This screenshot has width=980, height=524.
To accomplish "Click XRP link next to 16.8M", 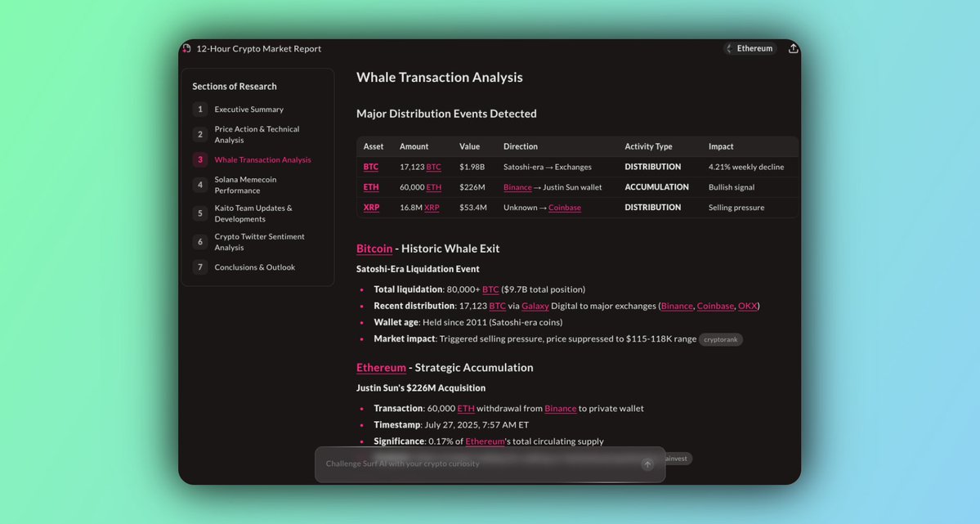I will click(x=432, y=208).
